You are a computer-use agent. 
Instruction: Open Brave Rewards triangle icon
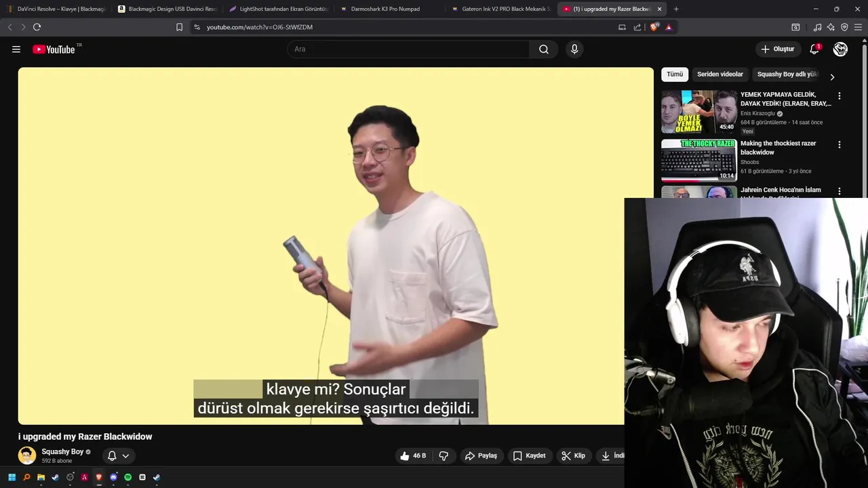tap(669, 27)
